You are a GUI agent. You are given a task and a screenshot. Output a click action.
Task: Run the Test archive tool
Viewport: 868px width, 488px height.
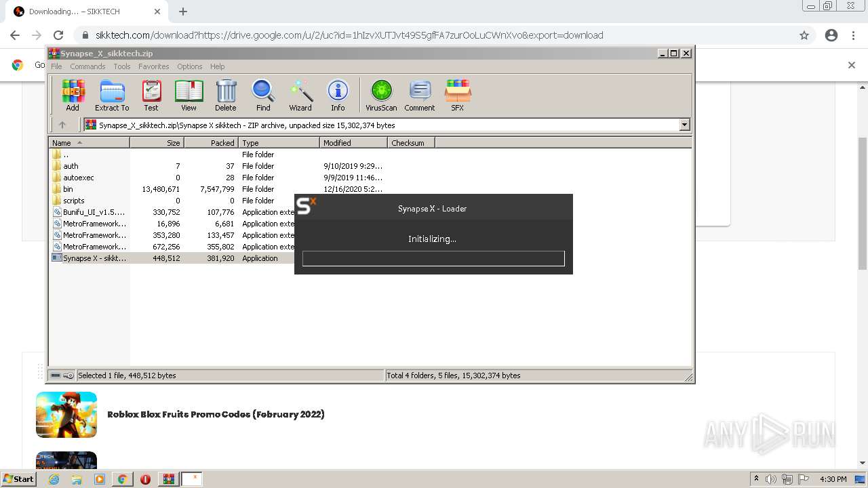coord(151,95)
